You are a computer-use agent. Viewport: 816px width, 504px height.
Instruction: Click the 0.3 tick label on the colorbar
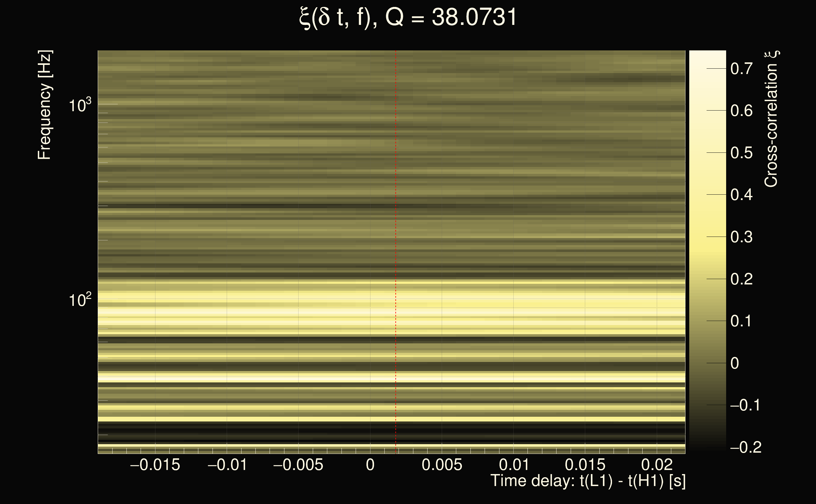741,237
